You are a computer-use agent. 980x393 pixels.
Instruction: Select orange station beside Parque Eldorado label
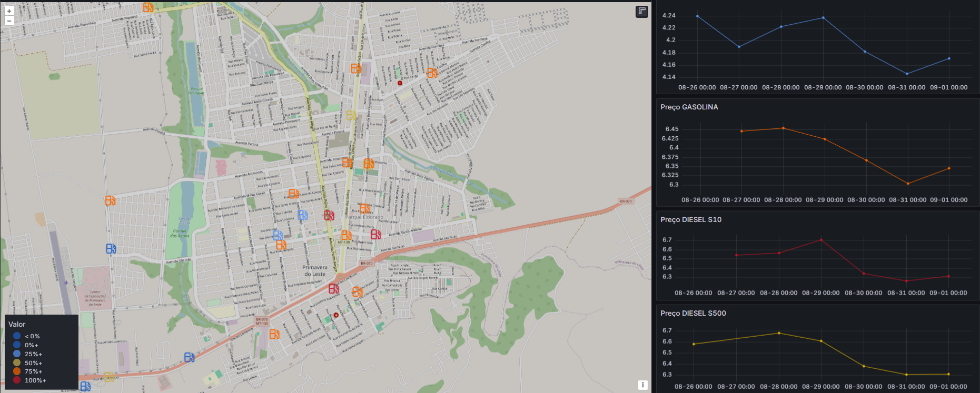(364, 208)
